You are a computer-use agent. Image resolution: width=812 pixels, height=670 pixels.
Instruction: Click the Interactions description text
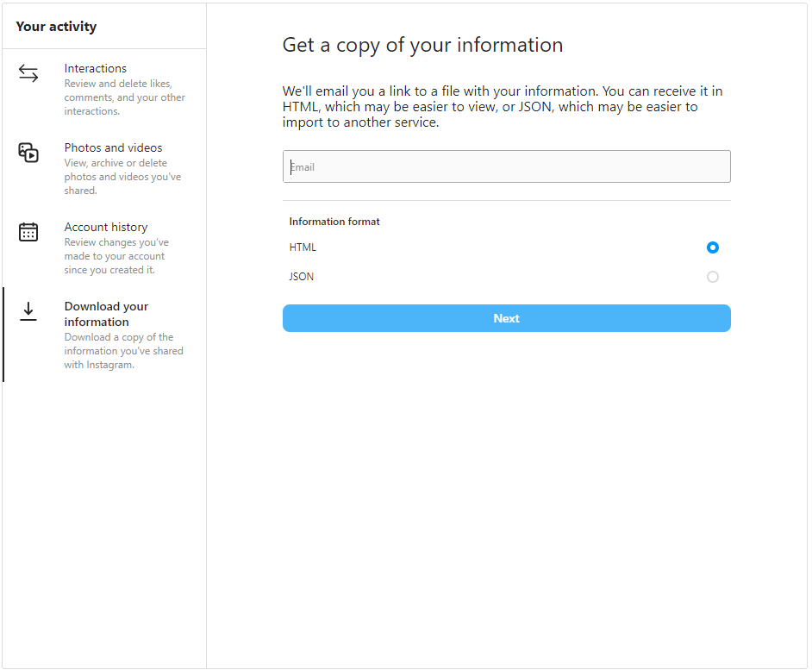(124, 97)
